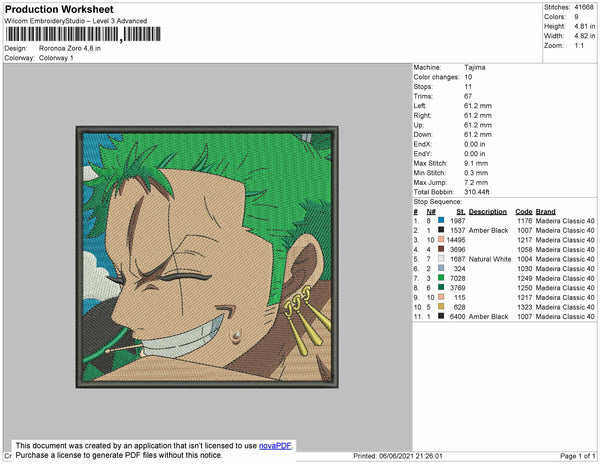This screenshot has width=600, height=464.
Task: Click the 'Stop Sequence:' heading
Action: 437,202
